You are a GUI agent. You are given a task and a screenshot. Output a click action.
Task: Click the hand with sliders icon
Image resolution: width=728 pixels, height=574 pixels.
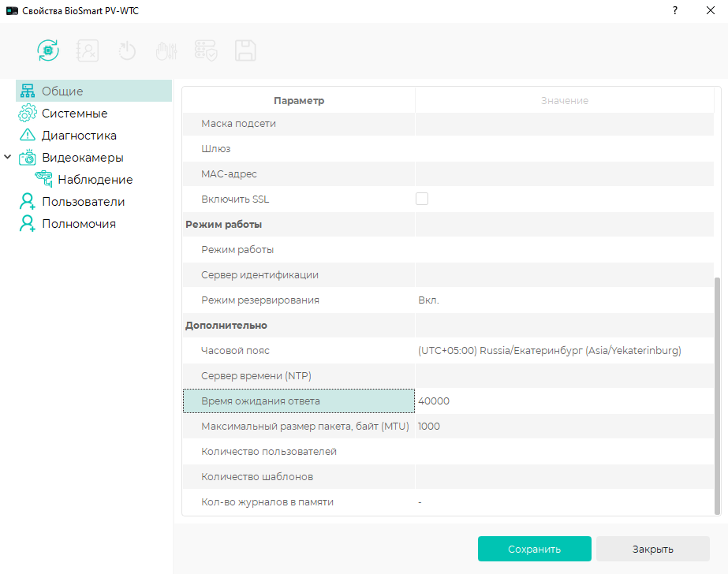pyautogui.click(x=166, y=50)
